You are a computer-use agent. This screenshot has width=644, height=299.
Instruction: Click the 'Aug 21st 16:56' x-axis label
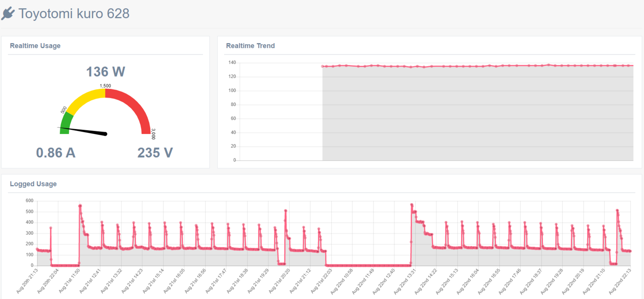click(x=196, y=281)
